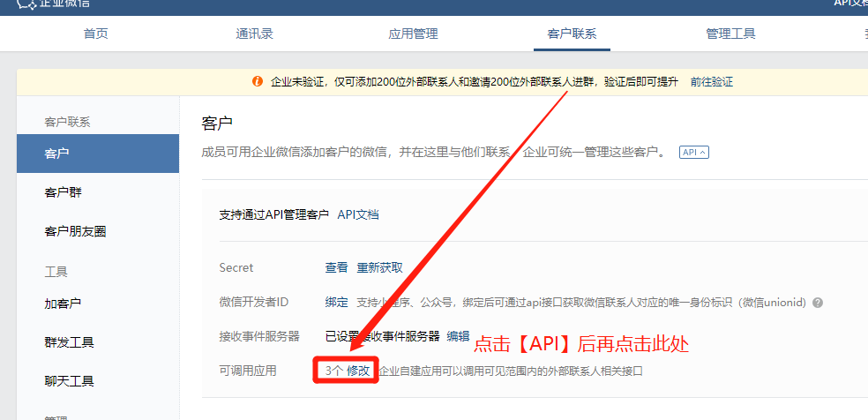Select 客户 in the sidebar
The width and height of the screenshot is (868, 420).
pyautogui.click(x=98, y=154)
